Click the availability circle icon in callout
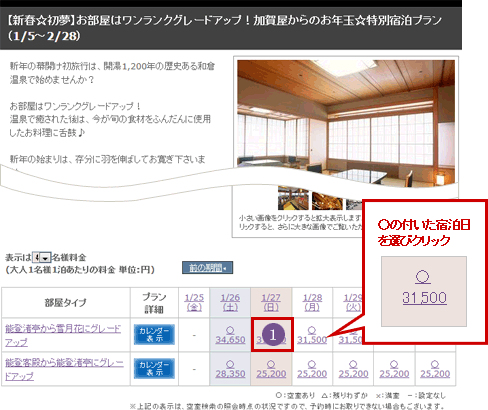 423,277
